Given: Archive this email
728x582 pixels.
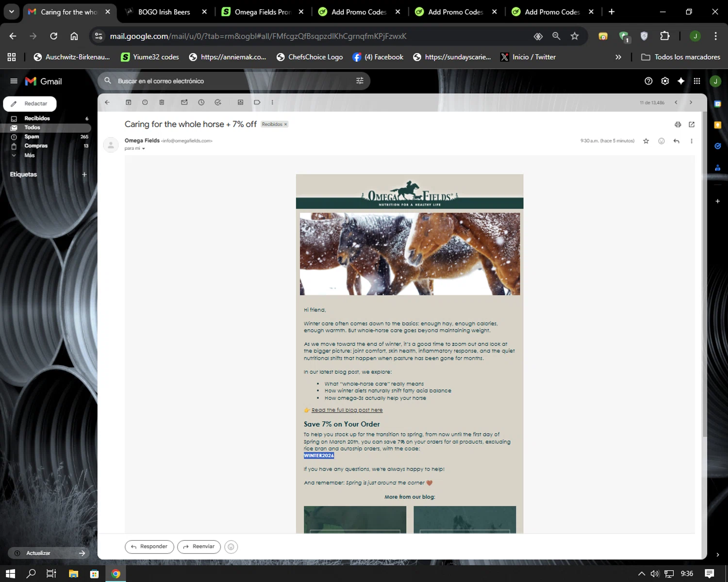Looking at the screenshot, I should (129, 102).
